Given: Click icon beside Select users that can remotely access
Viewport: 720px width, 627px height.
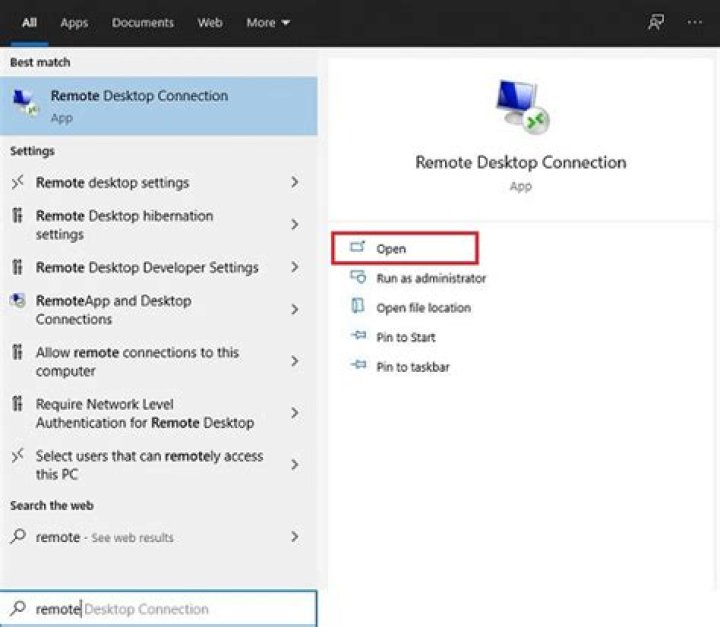Looking at the screenshot, I should point(17,455).
